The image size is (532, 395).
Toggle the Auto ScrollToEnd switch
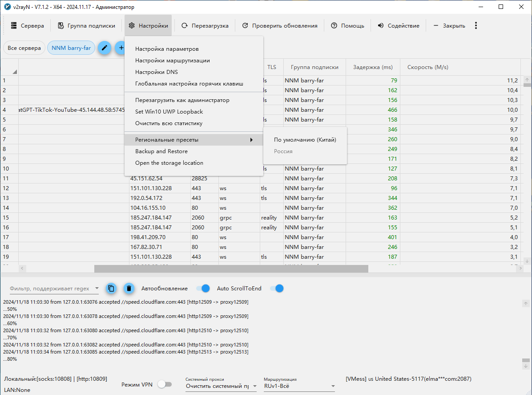coord(277,289)
